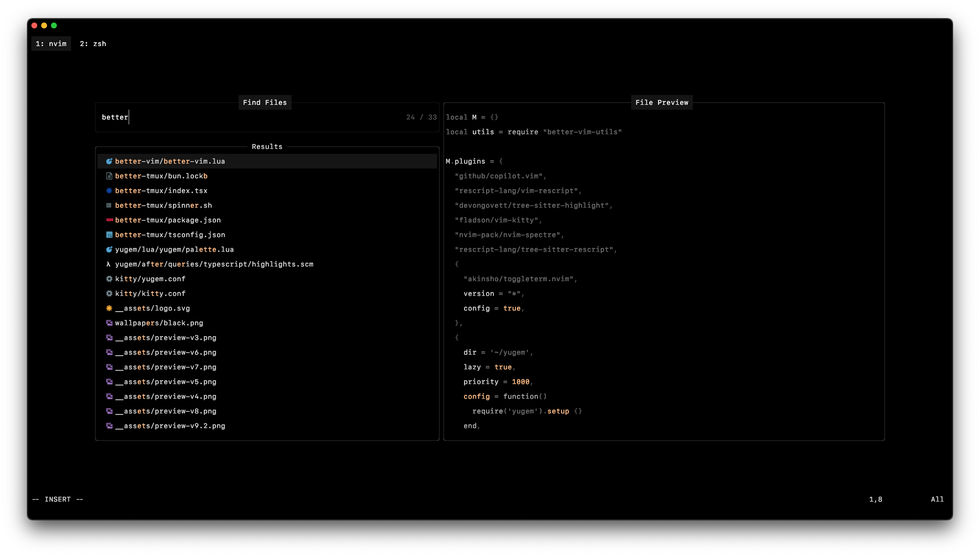
Task: Click the image icon beside preview-v5.png
Action: coord(109,382)
